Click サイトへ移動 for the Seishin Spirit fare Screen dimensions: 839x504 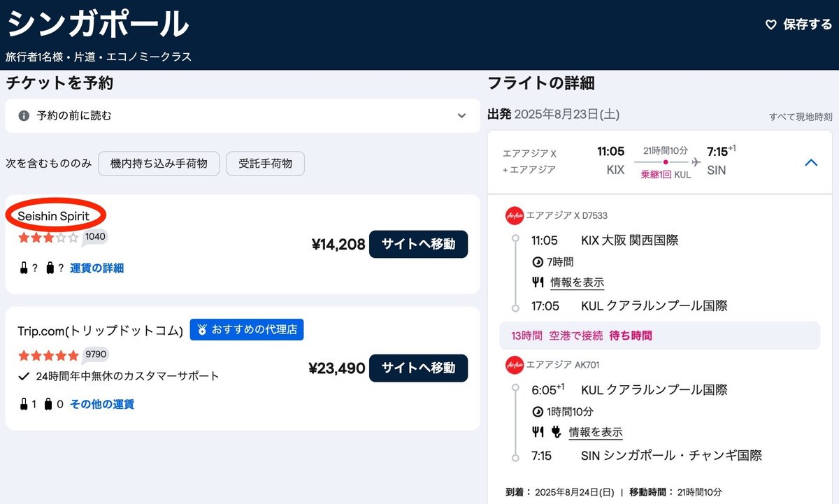418,245
